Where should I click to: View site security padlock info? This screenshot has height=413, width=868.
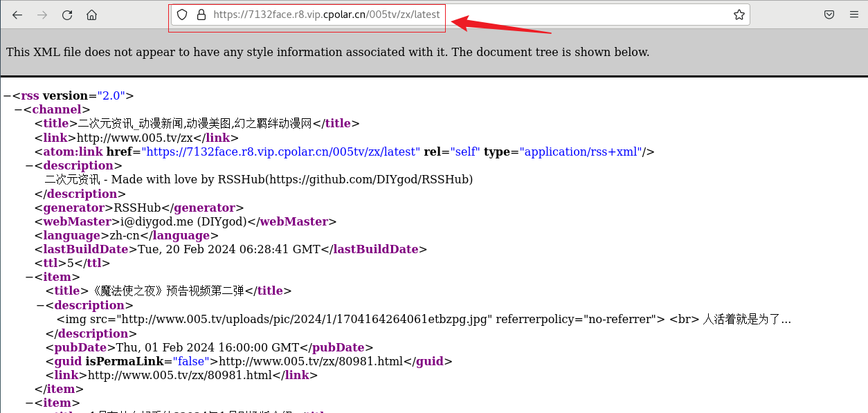tap(201, 15)
